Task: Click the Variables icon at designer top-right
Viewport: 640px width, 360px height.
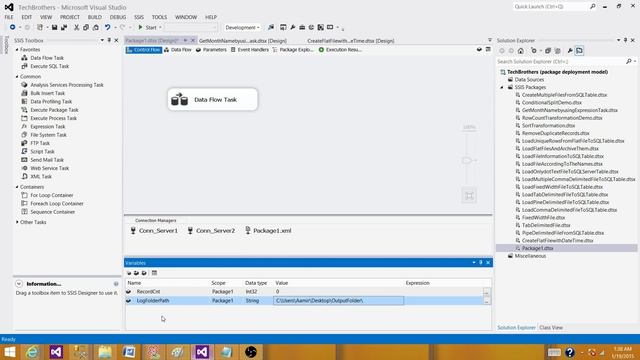Action: click(x=479, y=49)
